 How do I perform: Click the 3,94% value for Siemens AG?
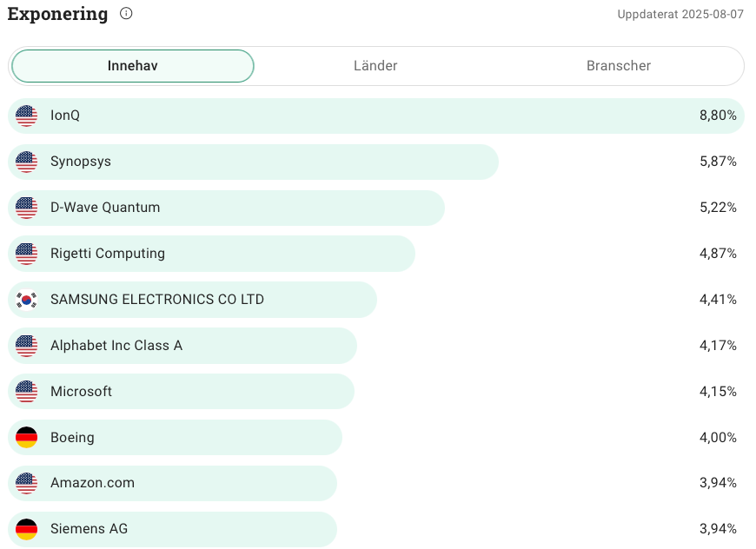pyautogui.click(x=718, y=529)
